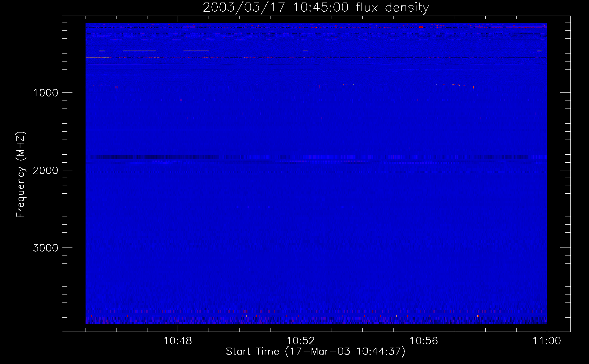Click the 11:00 time tick label
589x364 pixels.
547,341
